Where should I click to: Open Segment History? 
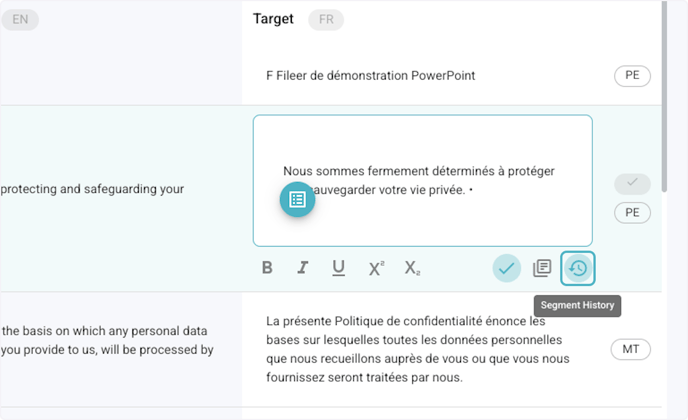tap(578, 268)
